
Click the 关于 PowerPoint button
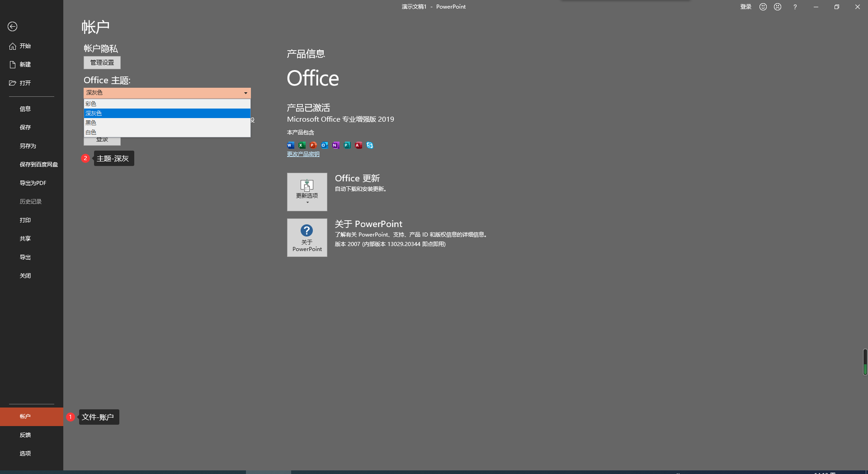click(x=307, y=238)
